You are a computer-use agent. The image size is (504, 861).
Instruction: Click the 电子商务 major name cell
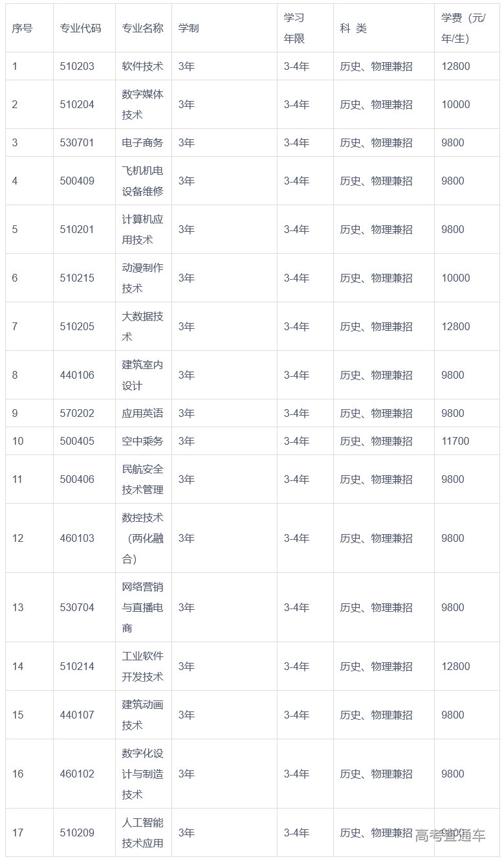[142, 142]
